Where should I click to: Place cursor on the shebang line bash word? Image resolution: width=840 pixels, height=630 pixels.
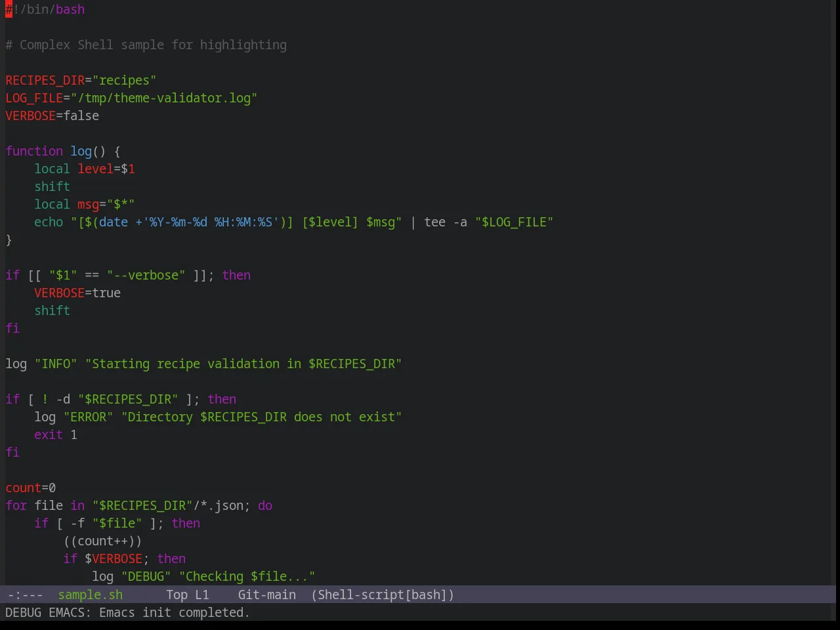tap(70, 9)
